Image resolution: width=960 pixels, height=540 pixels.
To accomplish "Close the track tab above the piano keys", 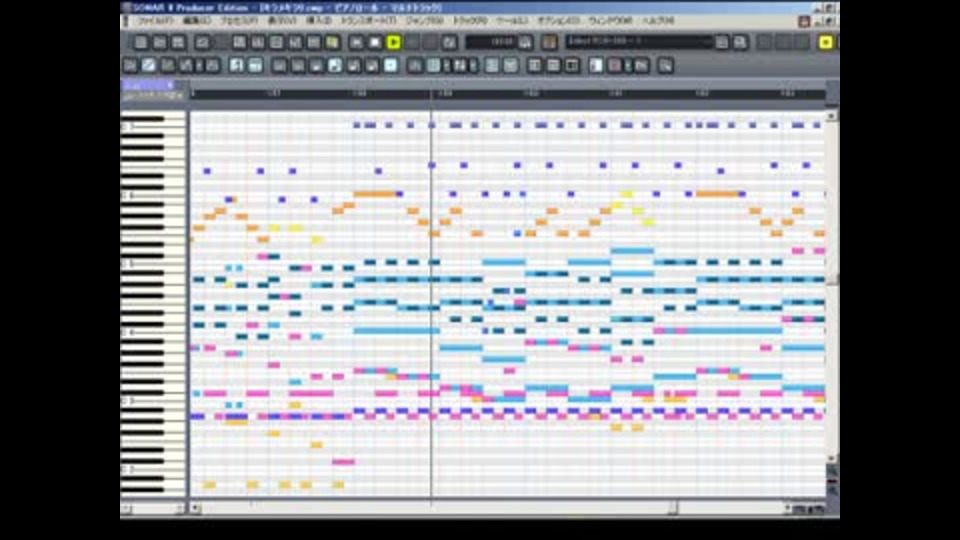I will tap(170, 84).
